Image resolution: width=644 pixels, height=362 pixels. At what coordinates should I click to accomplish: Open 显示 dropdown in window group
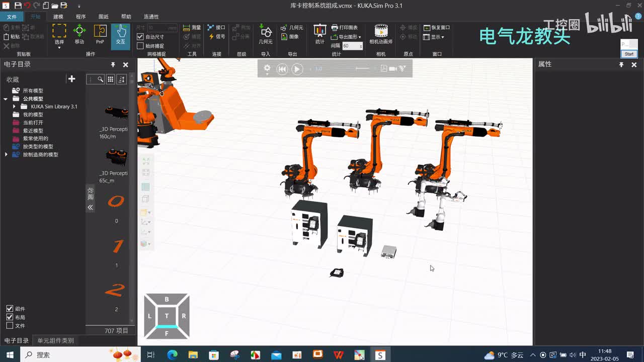tap(434, 37)
